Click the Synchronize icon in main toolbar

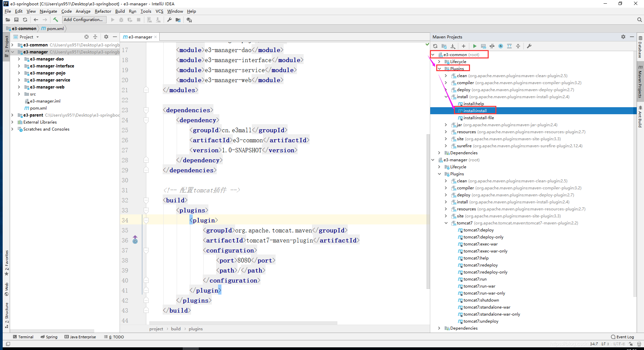[x=25, y=20]
